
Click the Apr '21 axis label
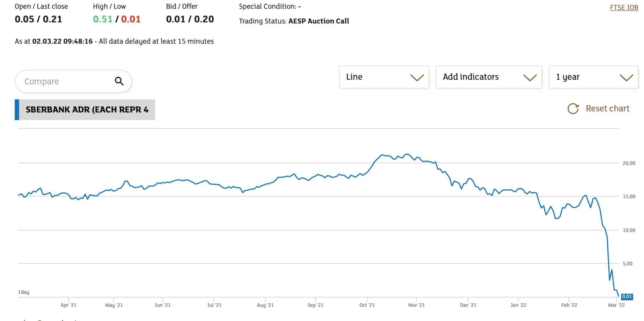pos(69,305)
